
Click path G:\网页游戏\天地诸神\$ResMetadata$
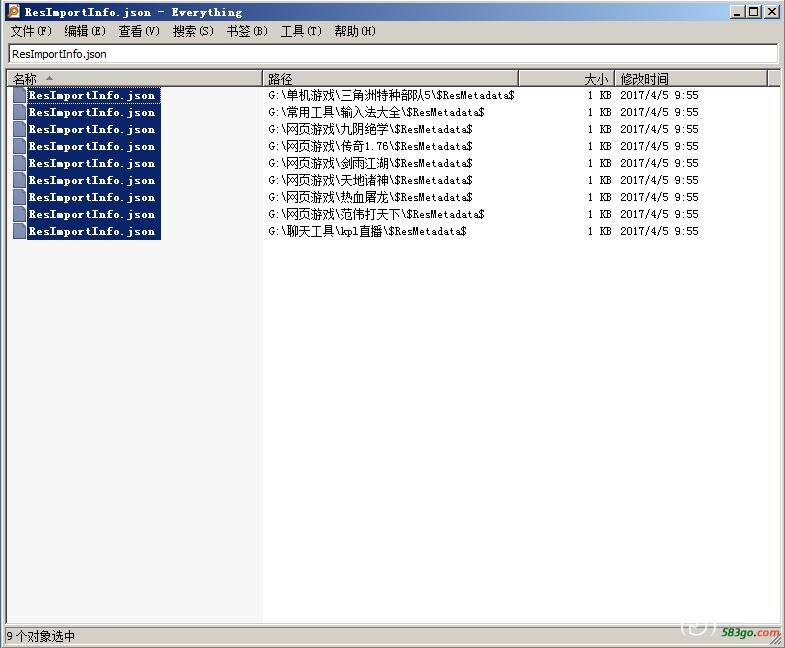(x=370, y=180)
